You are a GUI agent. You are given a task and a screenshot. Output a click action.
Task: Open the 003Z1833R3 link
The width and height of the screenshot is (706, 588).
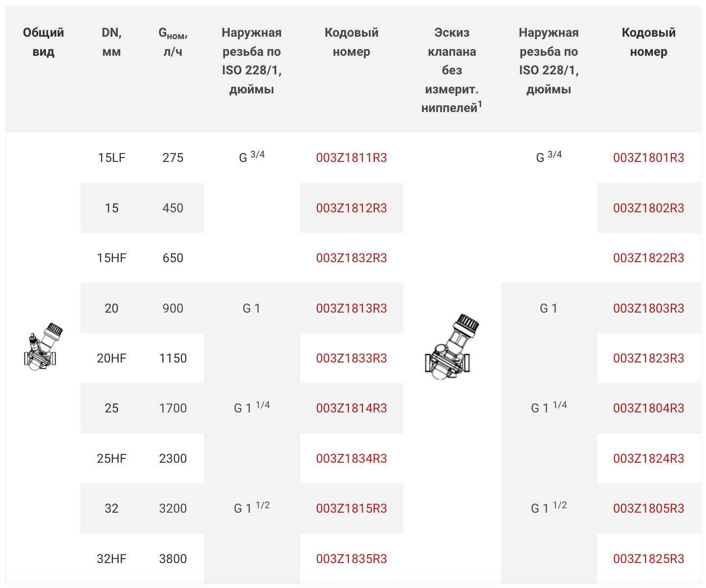(x=352, y=359)
